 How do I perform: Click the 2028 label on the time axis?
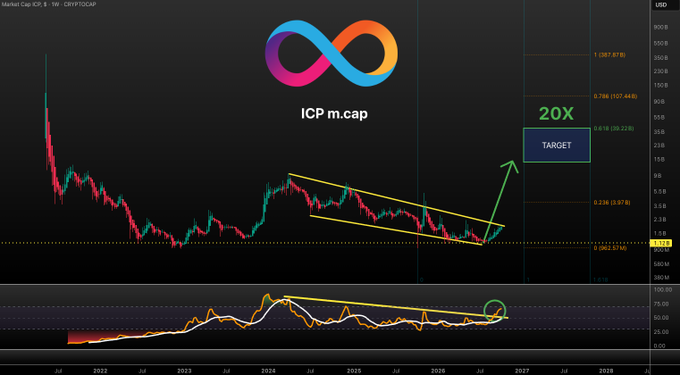(x=606, y=371)
